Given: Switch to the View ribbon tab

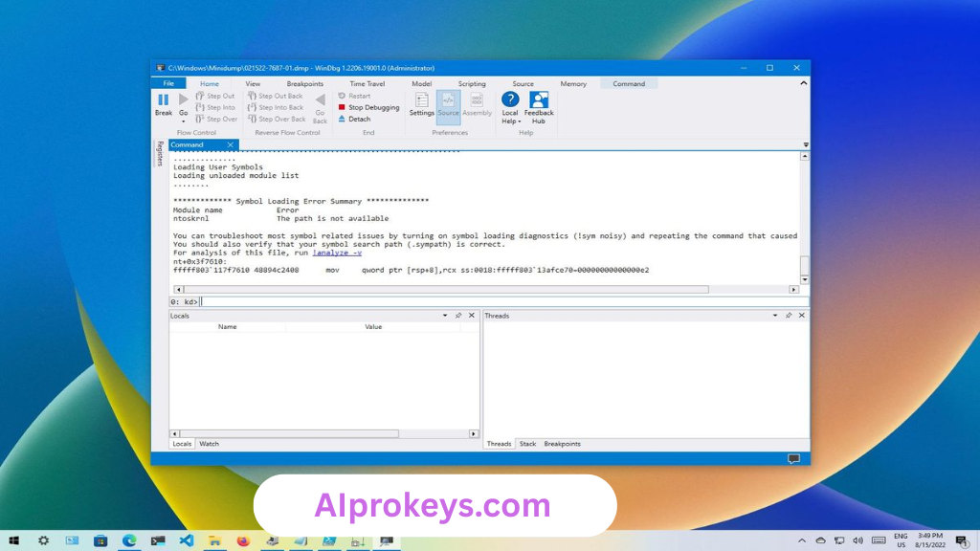Looking at the screenshot, I should coord(253,84).
